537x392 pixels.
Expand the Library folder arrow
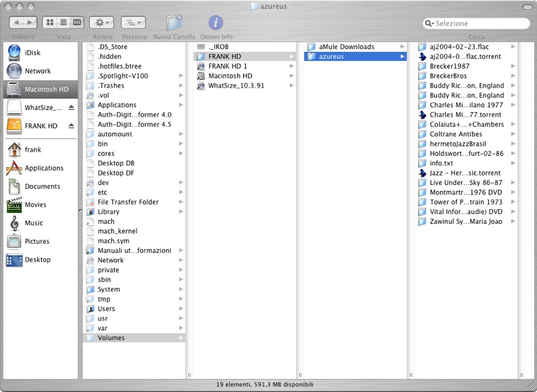click(181, 212)
